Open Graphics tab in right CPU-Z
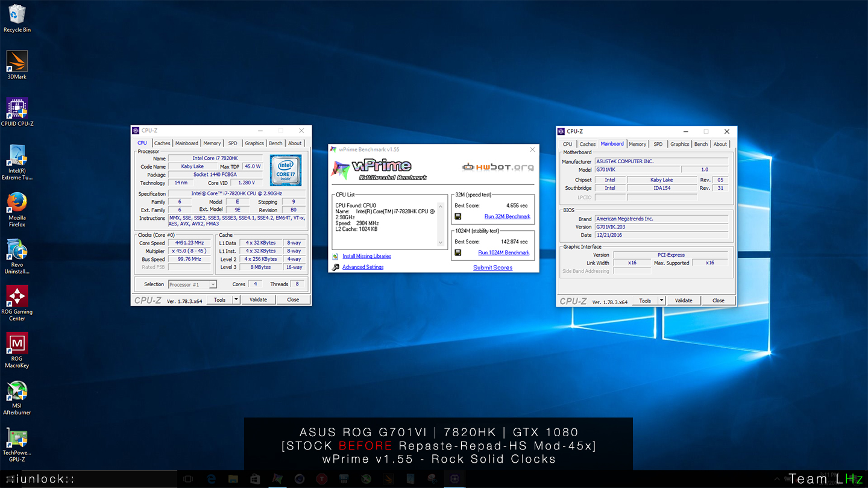Viewport: 868px width, 488px height. 680,144
